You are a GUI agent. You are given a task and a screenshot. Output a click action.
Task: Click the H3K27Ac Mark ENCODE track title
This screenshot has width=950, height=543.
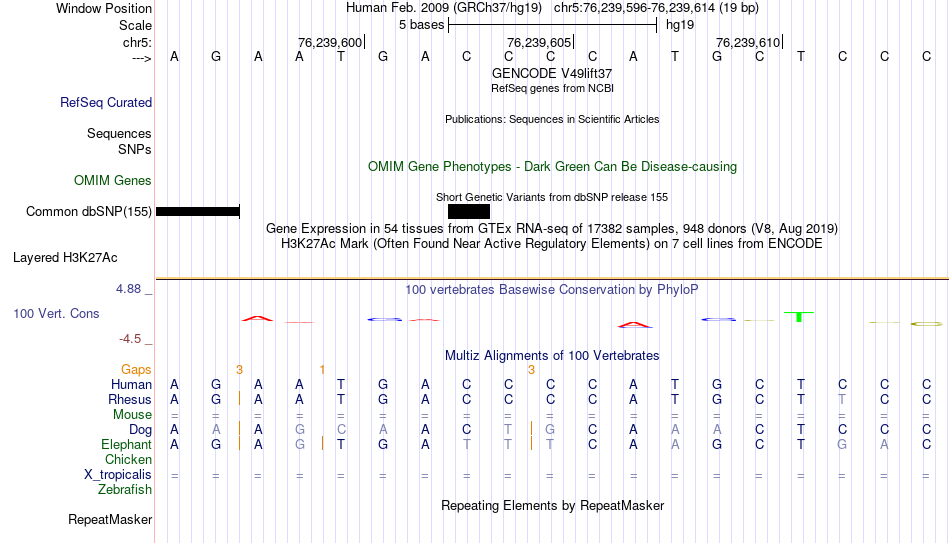552,244
